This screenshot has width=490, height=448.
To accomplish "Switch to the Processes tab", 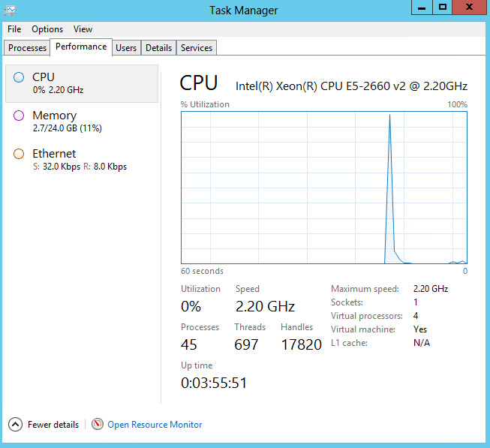I will [28, 48].
